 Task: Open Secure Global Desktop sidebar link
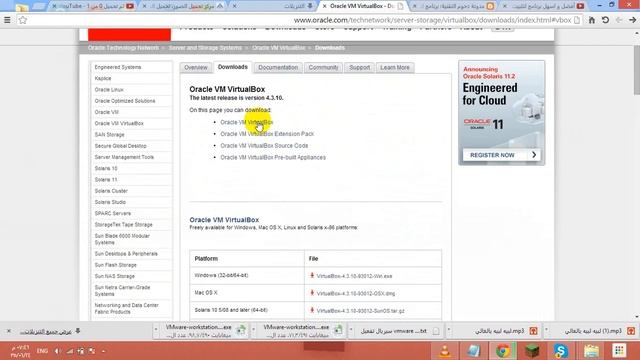(x=120, y=146)
